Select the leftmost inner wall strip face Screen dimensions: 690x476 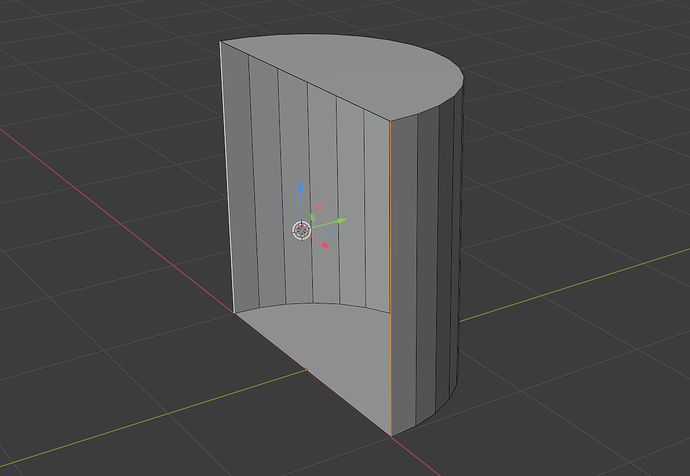point(240,176)
